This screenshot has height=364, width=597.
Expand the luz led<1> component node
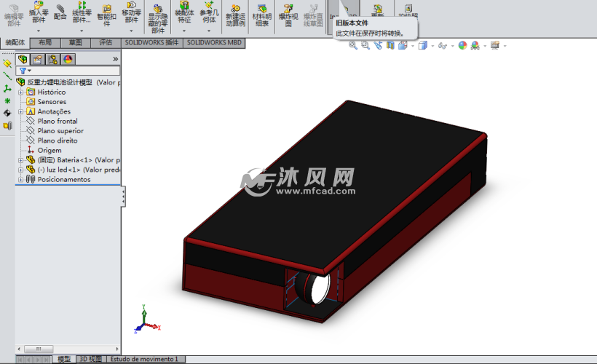coord(21,170)
